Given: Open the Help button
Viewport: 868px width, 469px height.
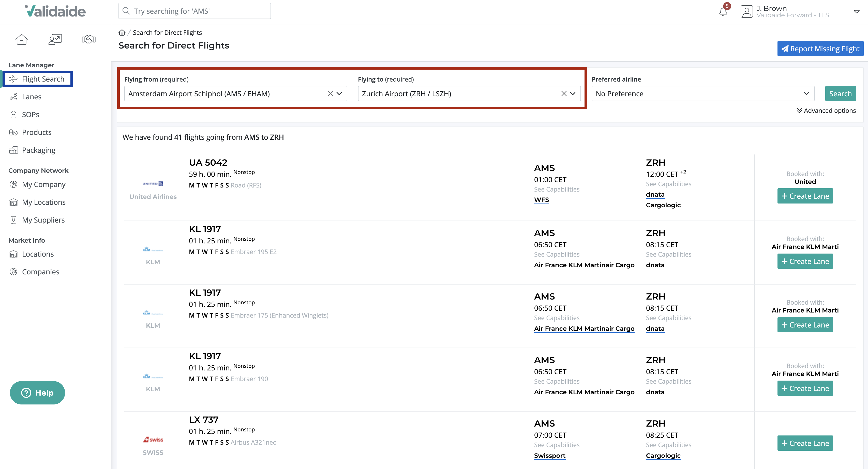Looking at the screenshot, I should [x=37, y=393].
